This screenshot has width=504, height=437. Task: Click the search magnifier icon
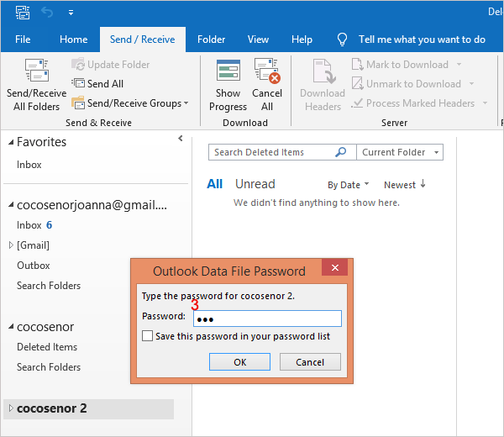tap(341, 152)
